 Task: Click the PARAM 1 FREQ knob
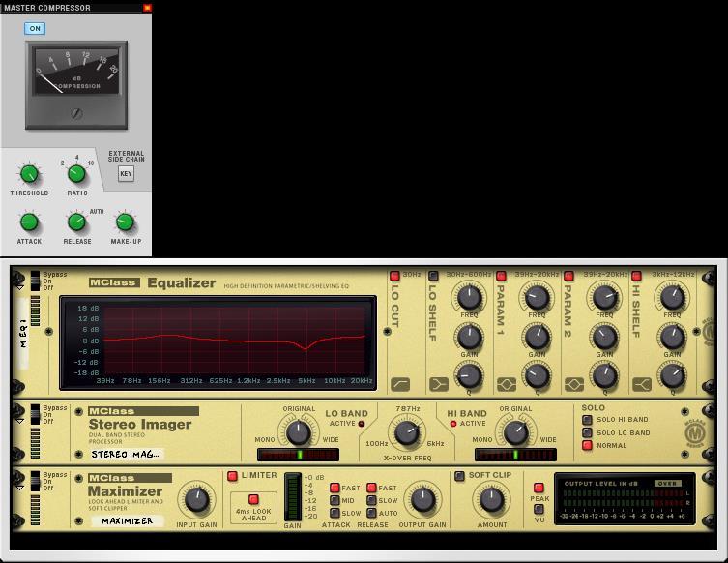coord(538,298)
